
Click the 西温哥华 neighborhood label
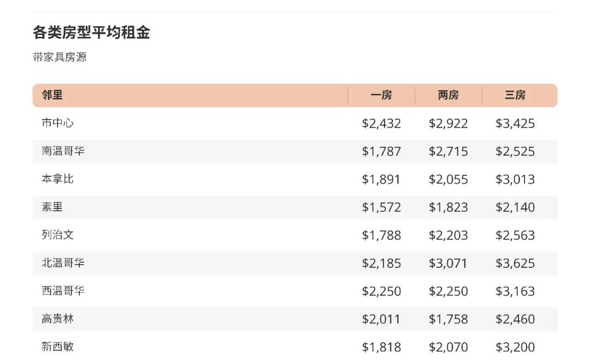click(63, 291)
